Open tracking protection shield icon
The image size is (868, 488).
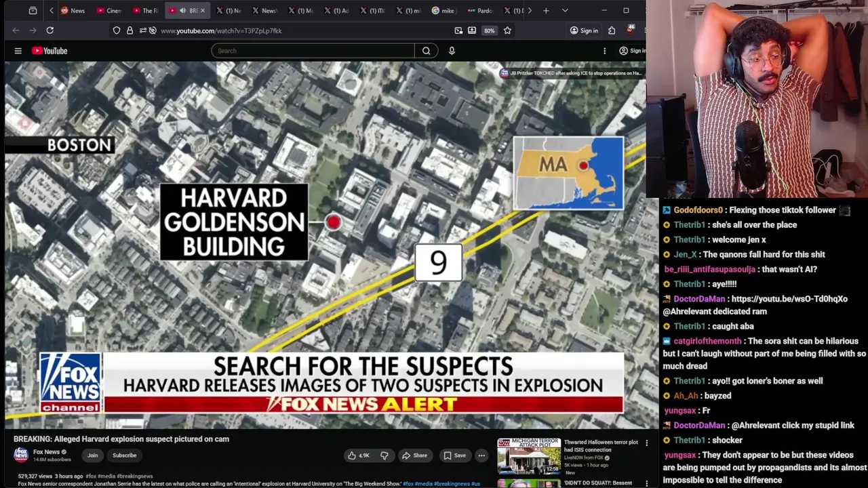tap(117, 30)
